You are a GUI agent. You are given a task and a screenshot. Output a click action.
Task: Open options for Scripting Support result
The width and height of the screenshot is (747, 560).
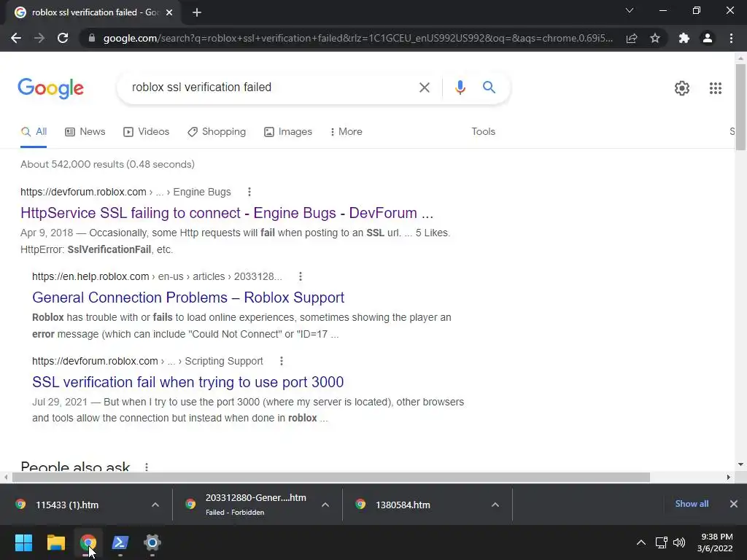[x=282, y=362]
